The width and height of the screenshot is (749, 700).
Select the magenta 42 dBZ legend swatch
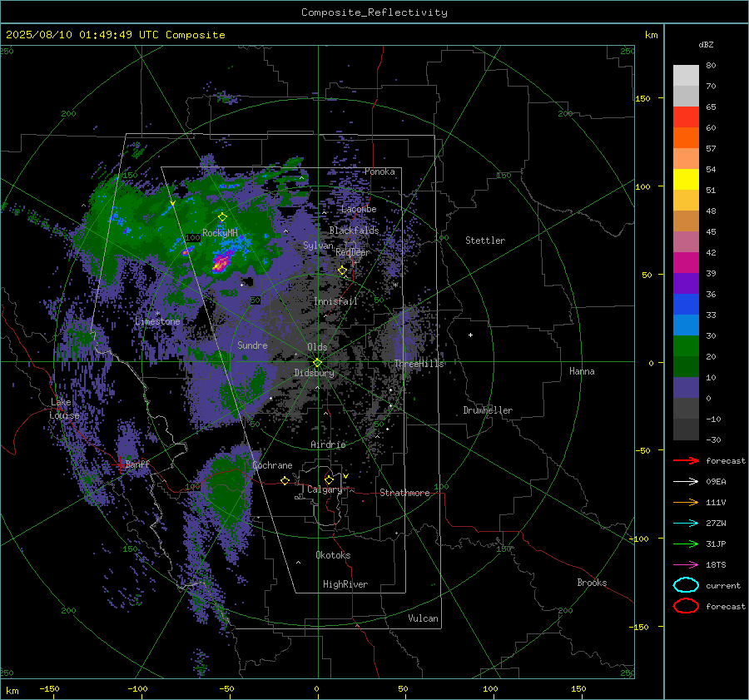click(686, 262)
